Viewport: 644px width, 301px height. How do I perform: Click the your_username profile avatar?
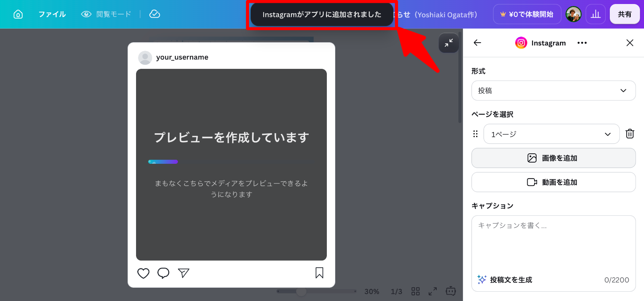[145, 58]
